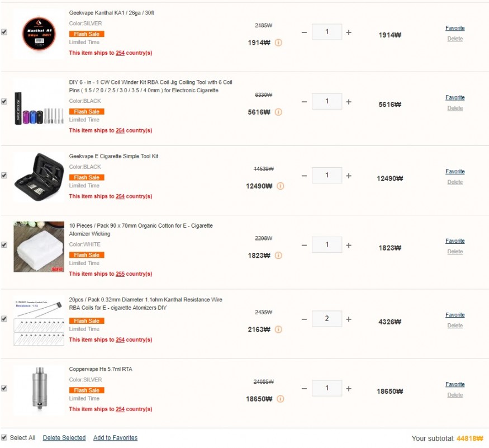This screenshot has height=448, width=489.
Task: Delete the Geekvape Simple Tool Kit item
Action: click(x=455, y=182)
